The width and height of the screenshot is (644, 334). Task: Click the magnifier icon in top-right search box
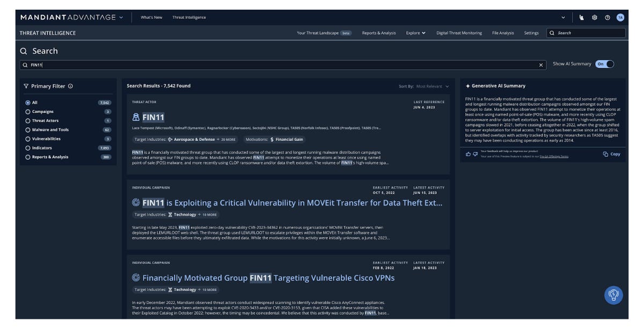coord(552,33)
